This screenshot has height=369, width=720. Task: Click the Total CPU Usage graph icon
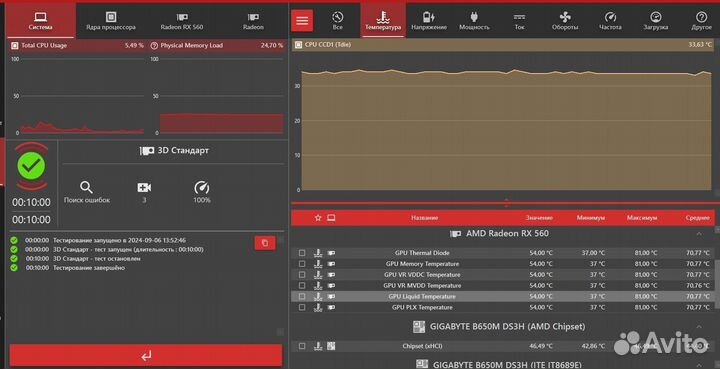click(15, 45)
